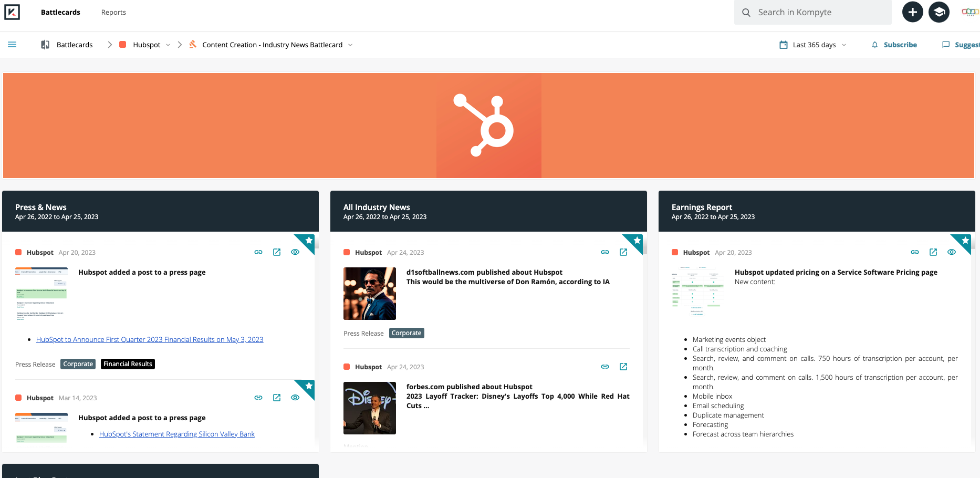This screenshot has height=478, width=980.
Task: Open HubSpot First Quarter 2023 Financial Results link
Action: pyautogui.click(x=150, y=339)
